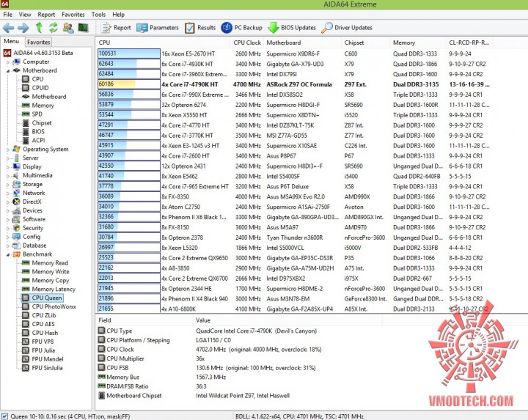Click the users icon in toolbar
The image size is (528, 420).
pyautogui.click(x=68, y=28)
